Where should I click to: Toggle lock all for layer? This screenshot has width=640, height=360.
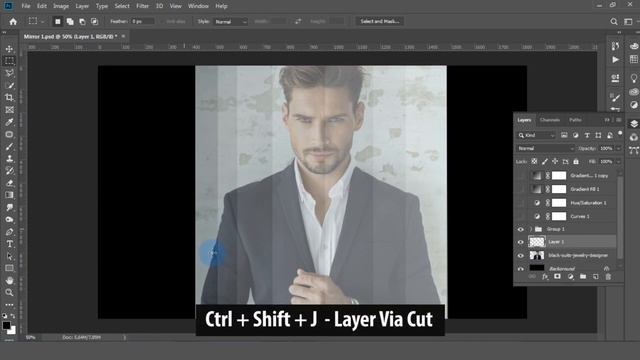[576, 162]
